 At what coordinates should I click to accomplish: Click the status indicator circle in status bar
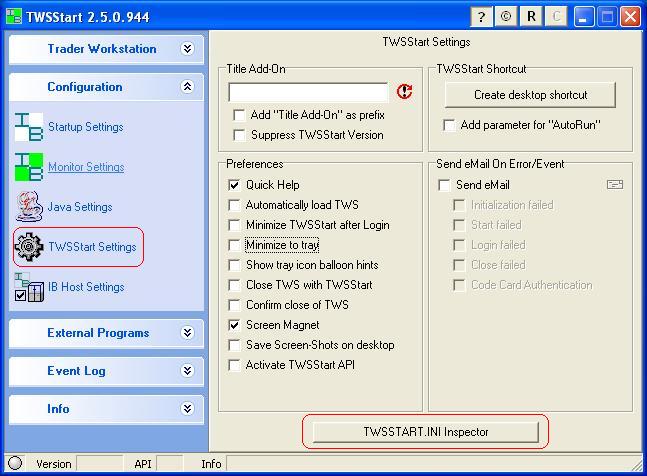15,463
